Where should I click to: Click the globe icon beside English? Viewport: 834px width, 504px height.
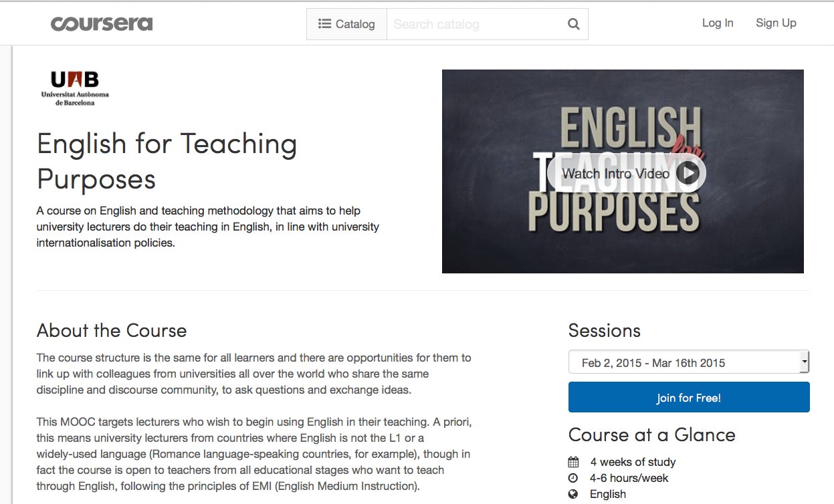pyautogui.click(x=573, y=494)
